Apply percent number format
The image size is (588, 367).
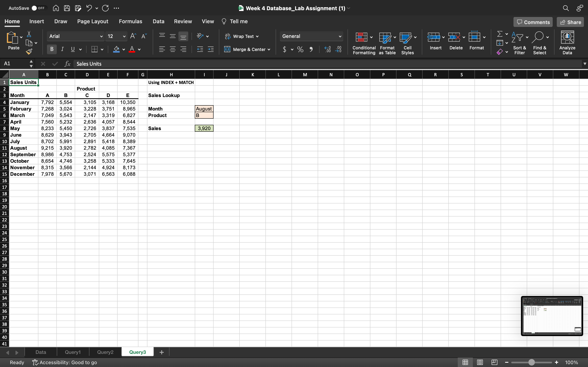[x=300, y=49]
